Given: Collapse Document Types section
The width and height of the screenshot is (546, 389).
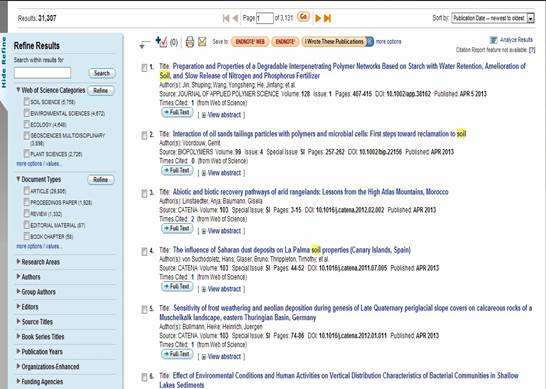Looking at the screenshot, I should coord(18,179).
